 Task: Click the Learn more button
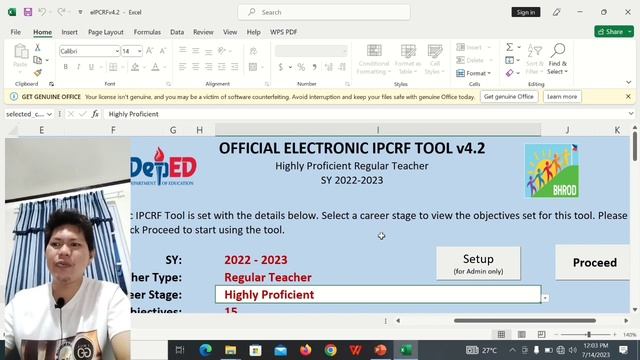(x=562, y=97)
